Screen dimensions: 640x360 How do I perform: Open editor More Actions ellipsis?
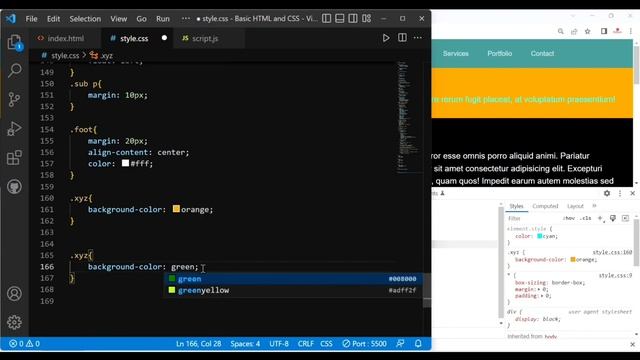[418, 38]
